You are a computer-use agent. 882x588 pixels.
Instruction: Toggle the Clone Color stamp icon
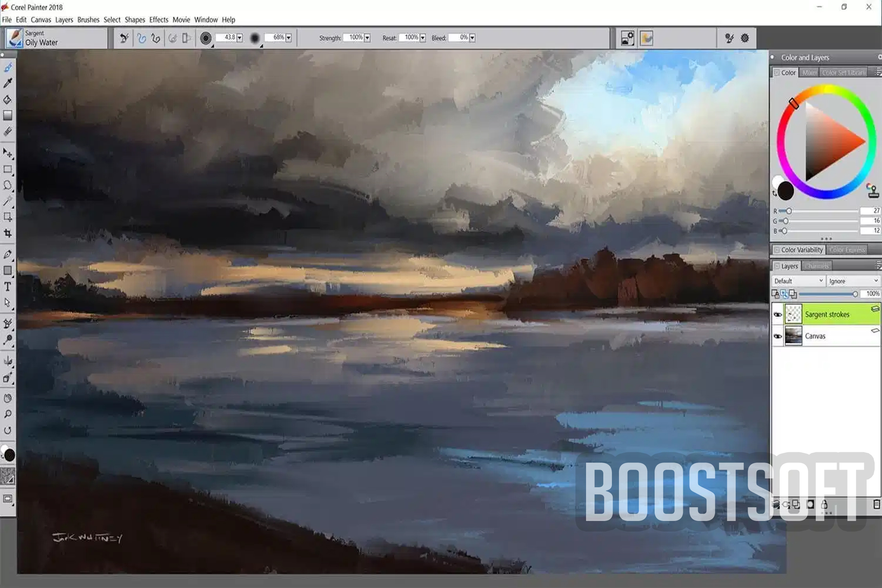coord(873,190)
